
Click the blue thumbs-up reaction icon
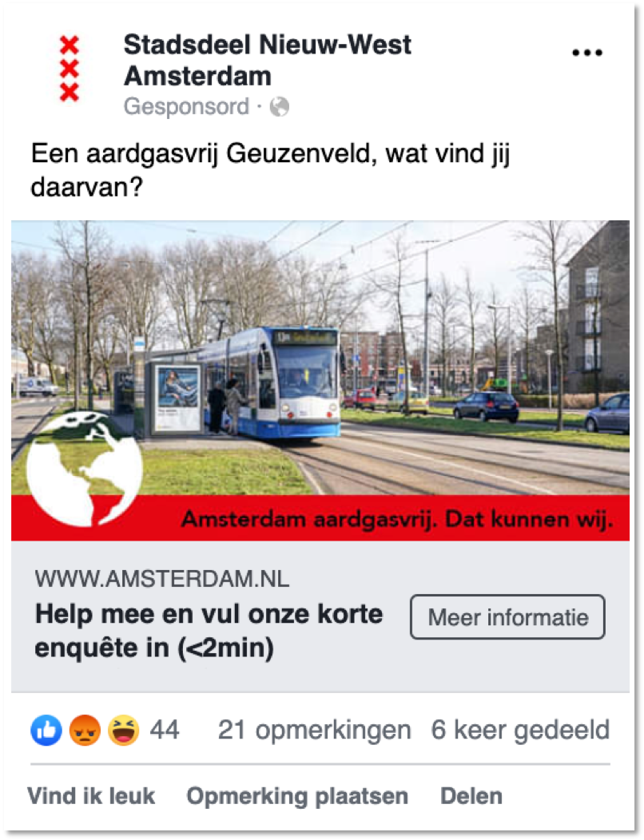click(46, 730)
